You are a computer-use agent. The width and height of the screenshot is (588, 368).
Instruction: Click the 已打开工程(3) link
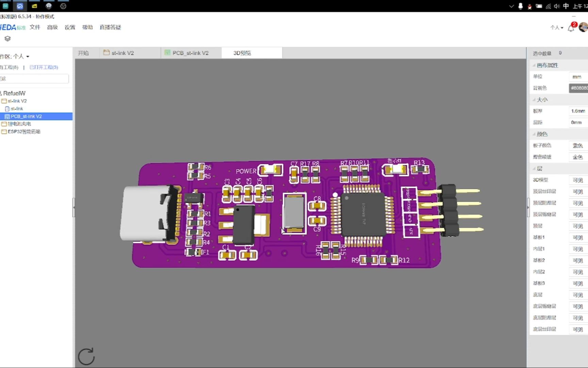click(44, 67)
